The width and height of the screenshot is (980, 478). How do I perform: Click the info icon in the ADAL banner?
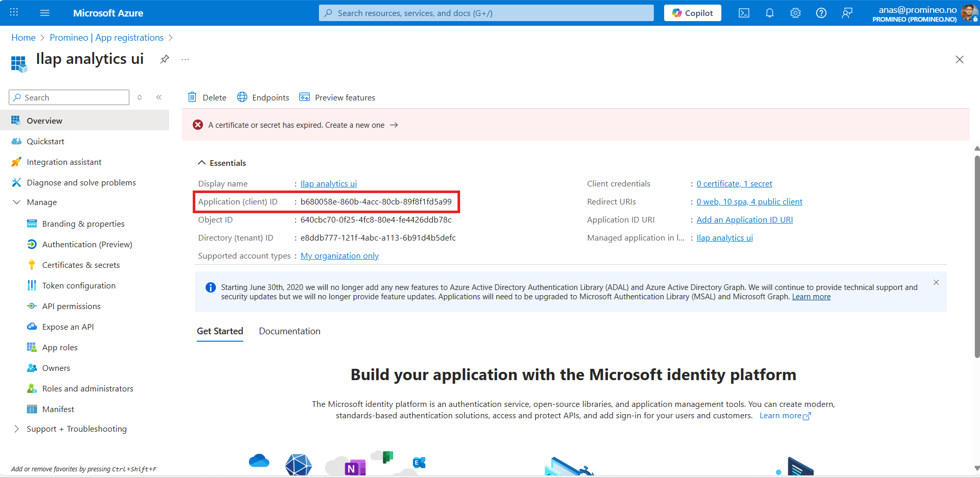(x=211, y=287)
